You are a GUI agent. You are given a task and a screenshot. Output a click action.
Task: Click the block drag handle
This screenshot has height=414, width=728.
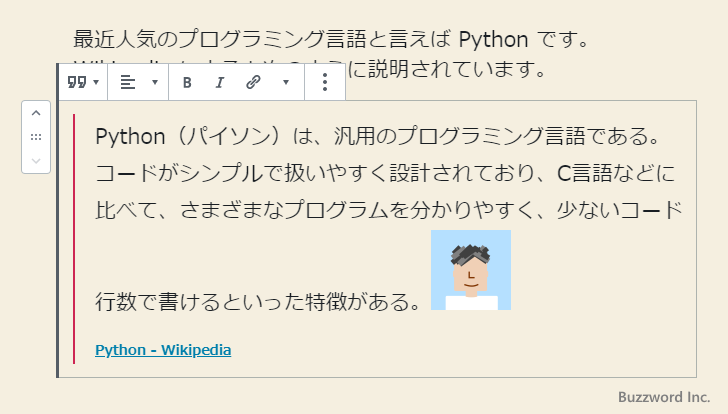click(x=36, y=137)
